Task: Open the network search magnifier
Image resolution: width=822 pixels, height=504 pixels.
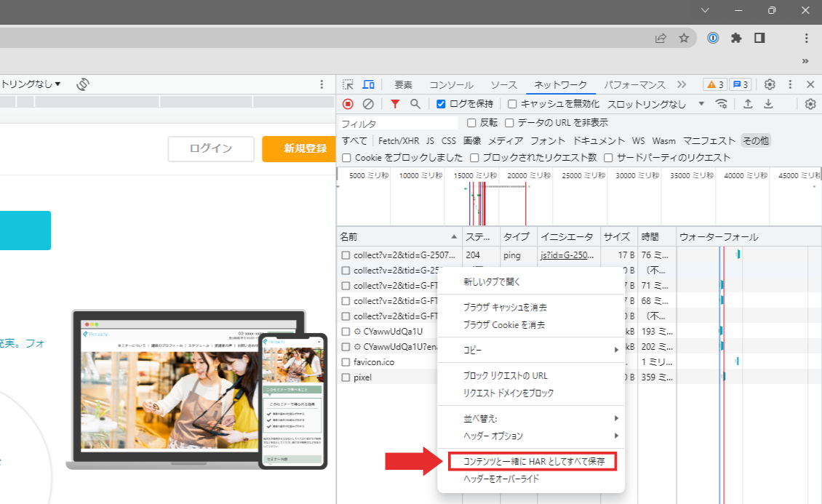Action: [x=415, y=104]
